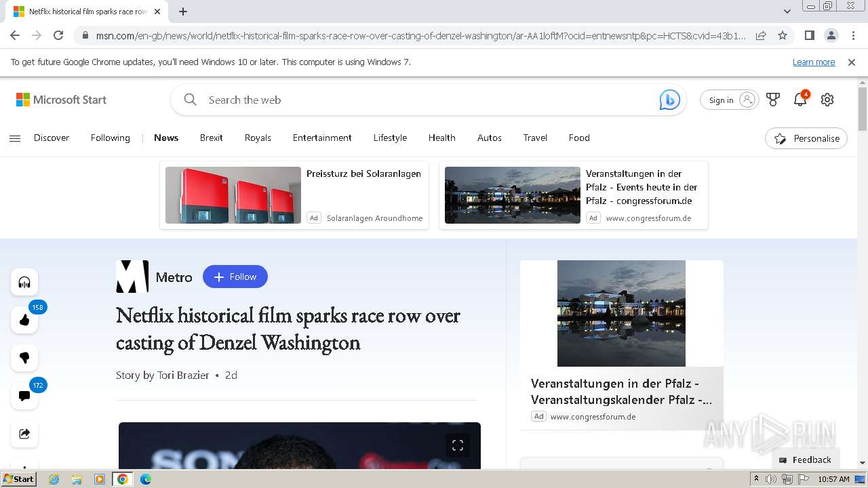The width and height of the screenshot is (868, 488).
Task: Select the Following menu item
Action: tap(111, 138)
